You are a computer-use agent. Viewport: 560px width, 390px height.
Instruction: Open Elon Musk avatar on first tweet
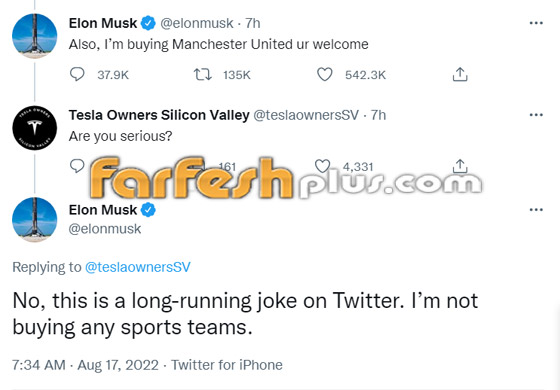pyautogui.click(x=35, y=36)
